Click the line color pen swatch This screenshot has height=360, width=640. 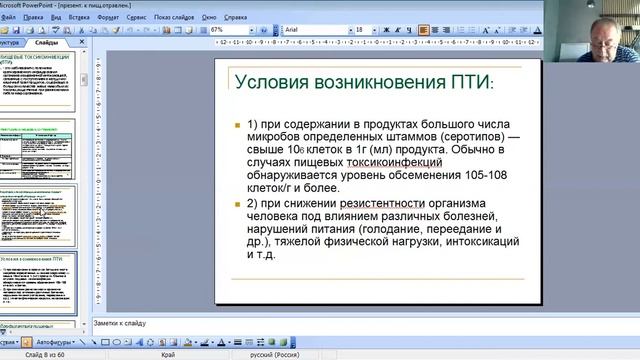click(204, 342)
